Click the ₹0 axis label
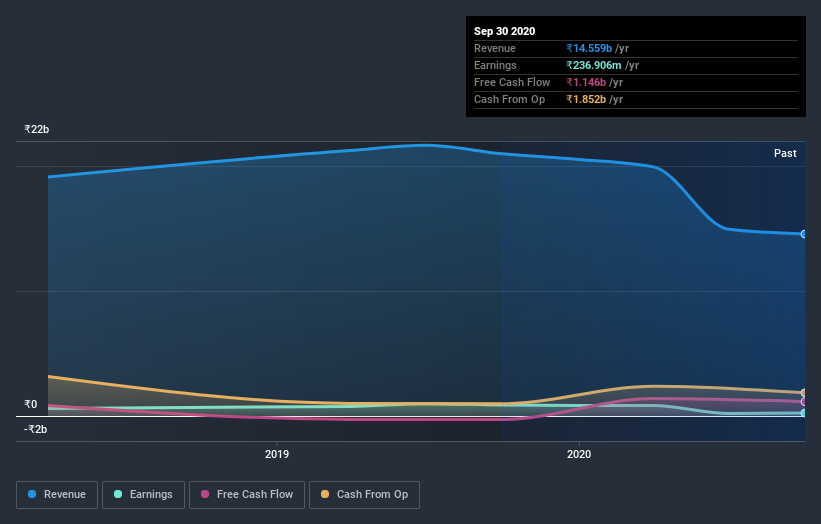 pos(31,404)
